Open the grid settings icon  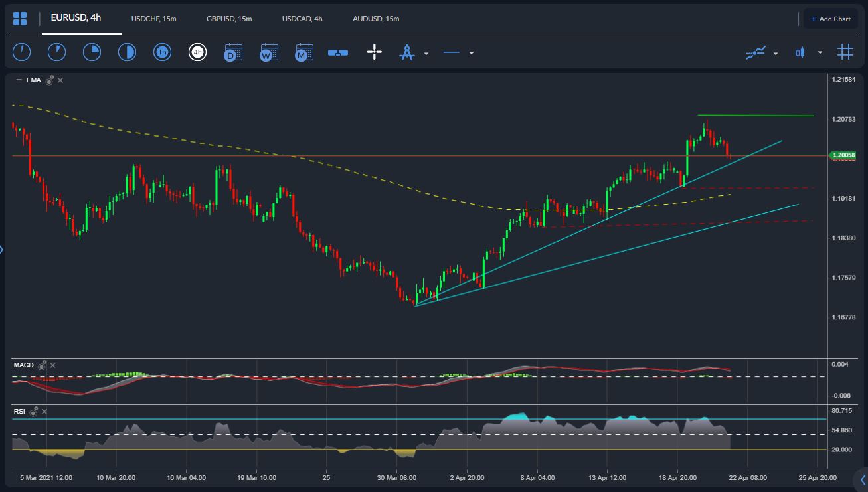click(x=845, y=52)
